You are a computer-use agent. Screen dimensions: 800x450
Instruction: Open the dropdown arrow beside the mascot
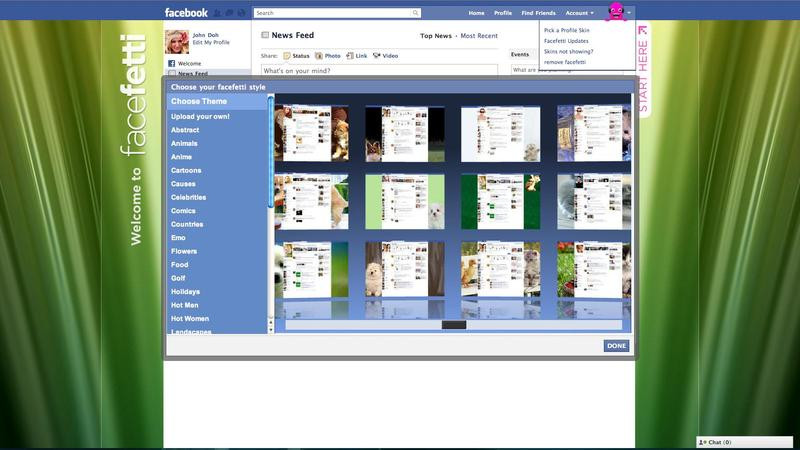(x=630, y=13)
